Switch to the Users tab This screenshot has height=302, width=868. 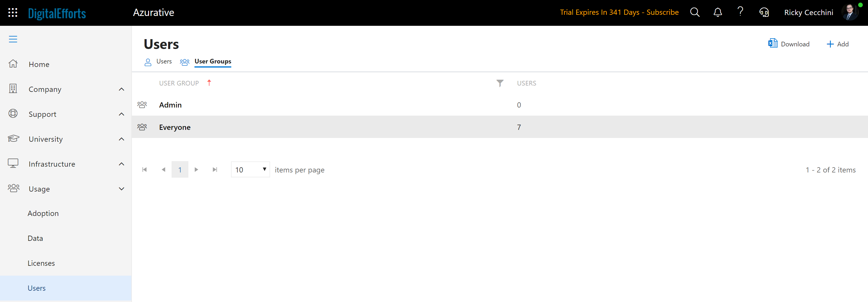pyautogui.click(x=164, y=61)
